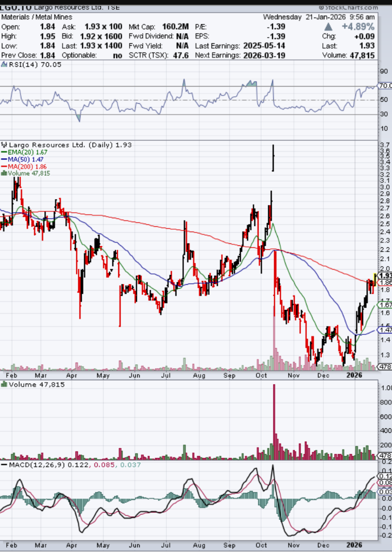Click the bold 1.93 price tag on axis

coord(385,276)
